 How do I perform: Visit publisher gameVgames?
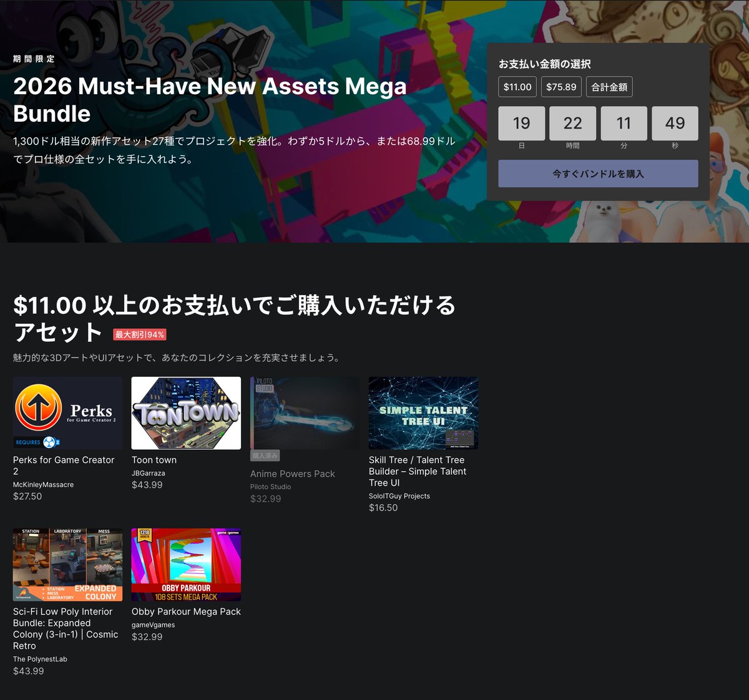pos(154,625)
